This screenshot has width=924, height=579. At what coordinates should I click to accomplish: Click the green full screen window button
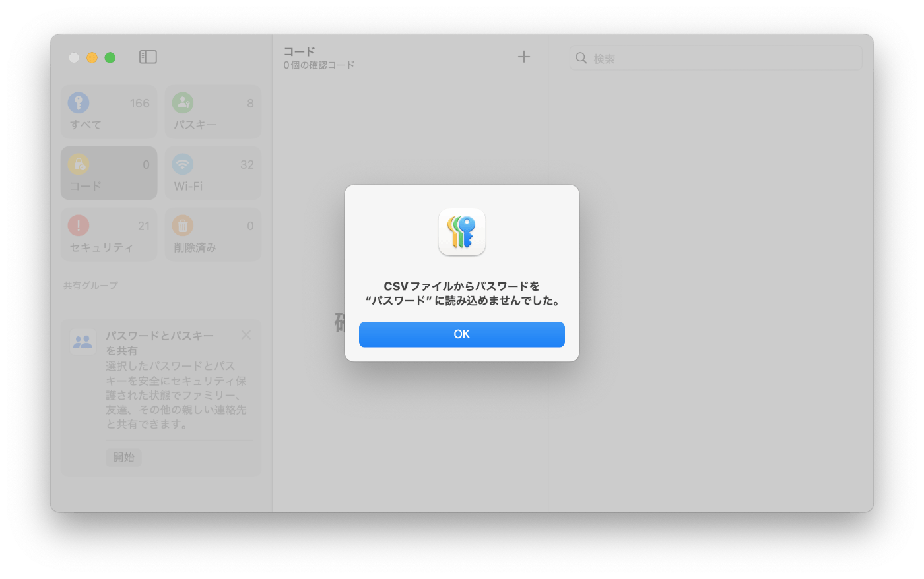pos(110,57)
